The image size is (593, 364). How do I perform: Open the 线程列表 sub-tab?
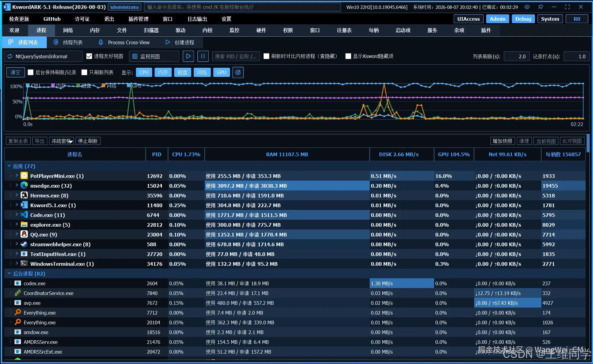pos(68,42)
